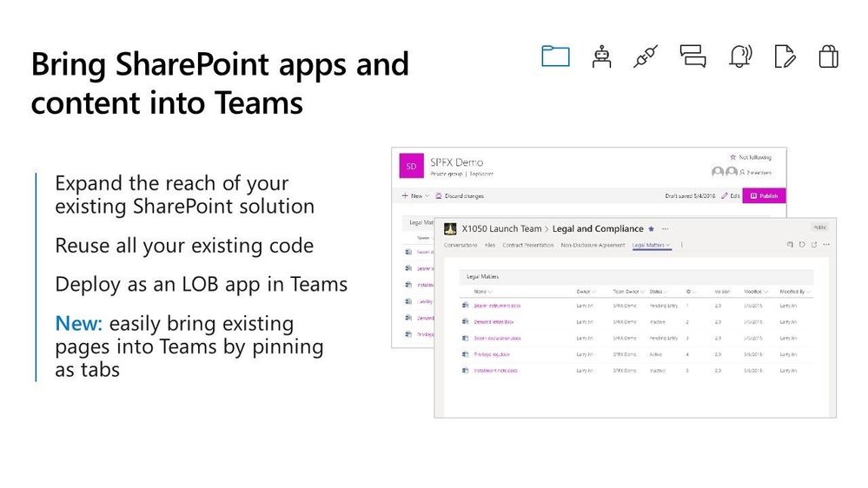
Task: Click Discard changes in SharePoint toolbar
Action: (460, 196)
